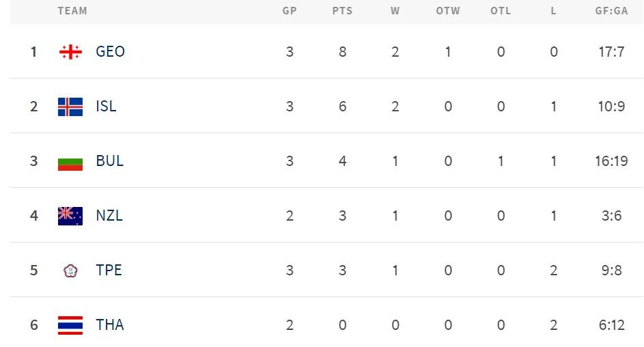Screen dimensions: 644x347
Task: Click the Chinese Taipei emblem icon
Action: [70, 270]
